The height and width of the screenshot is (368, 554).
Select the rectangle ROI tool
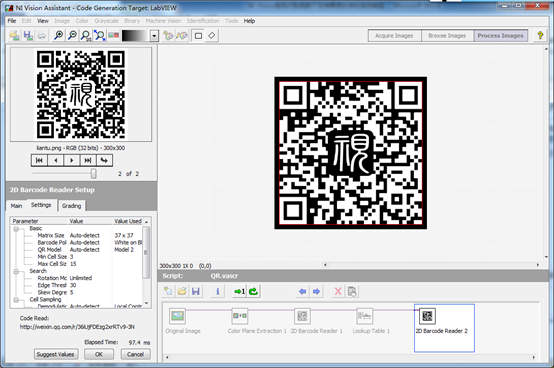click(x=198, y=35)
